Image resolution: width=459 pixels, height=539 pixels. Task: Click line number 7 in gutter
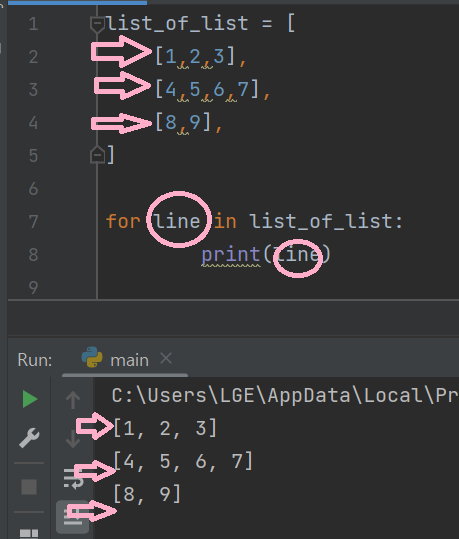click(33, 222)
